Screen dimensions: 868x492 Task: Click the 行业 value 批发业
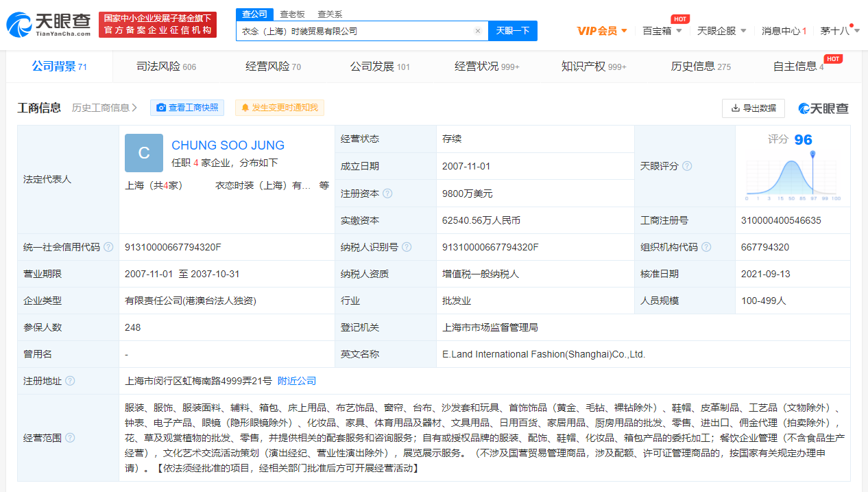click(x=457, y=301)
